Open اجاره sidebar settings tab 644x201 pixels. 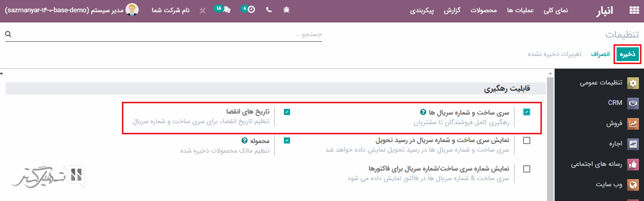(x=615, y=144)
